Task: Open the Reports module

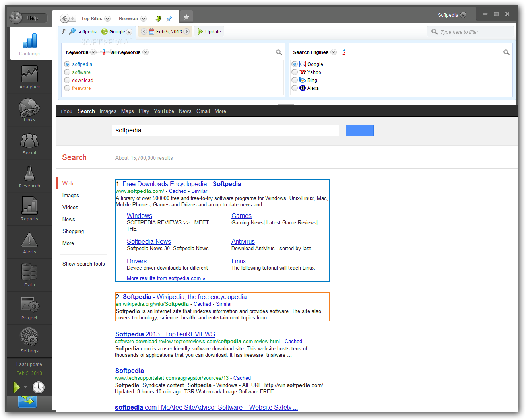Action: pos(29,209)
